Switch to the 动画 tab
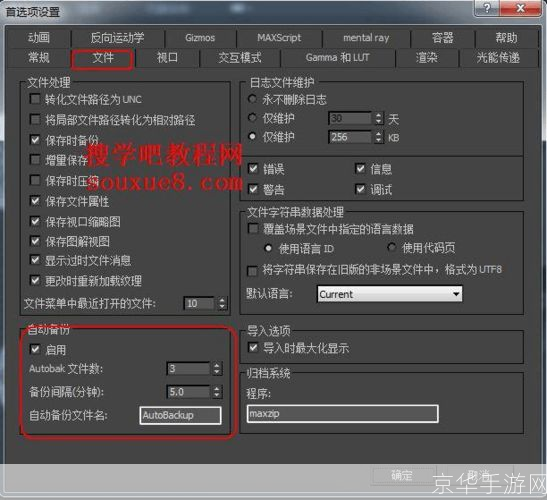The width and height of the screenshot is (547, 500). click(x=38, y=38)
